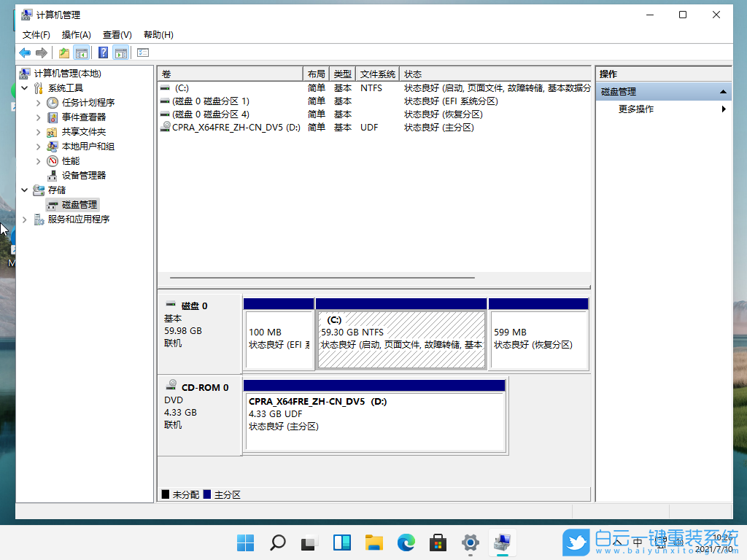Image resolution: width=747 pixels, height=560 pixels.
Task: Expand the 服务和应用程序 tree node
Action: (24, 219)
